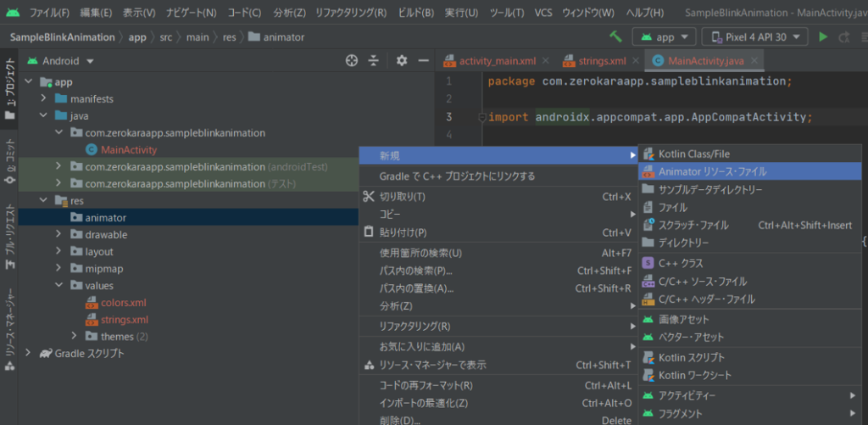
Task: Hide project panel with minus icon
Action: click(x=424, y=60)
